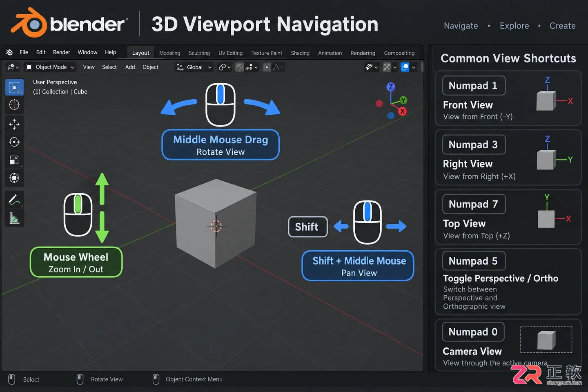
Task: Open the editor type dropdown
Action: click(13, 67)
